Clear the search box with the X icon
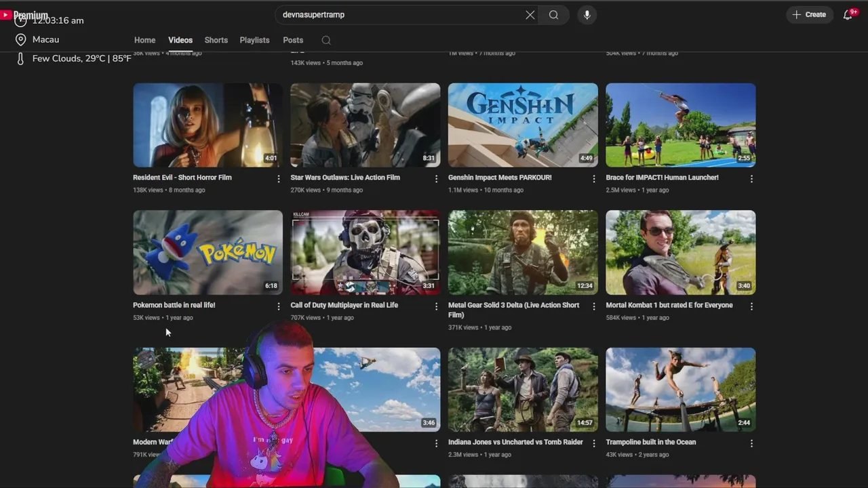The height and width of the screenshot is (488, 868). coord(530,15)
